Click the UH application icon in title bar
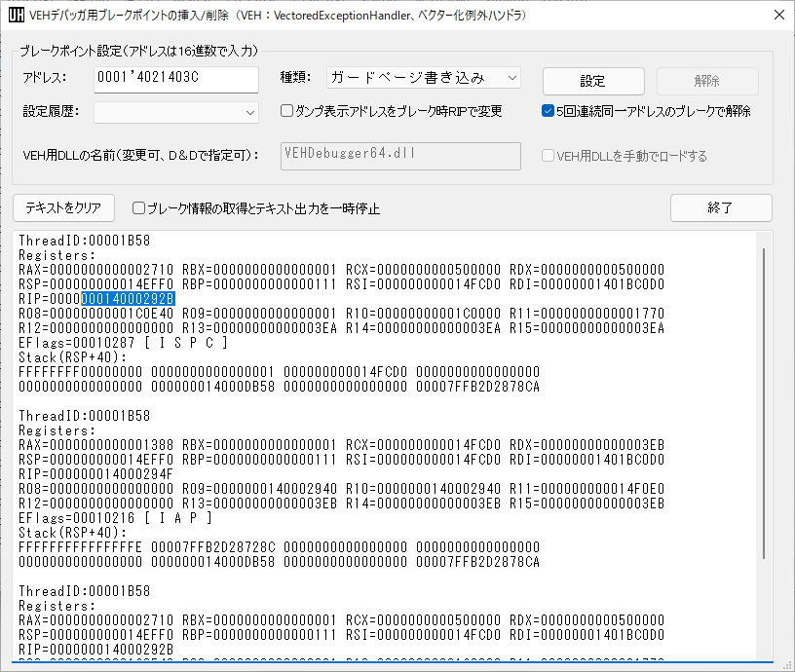This screenshot has width=795, height=672. pos(17,16)
